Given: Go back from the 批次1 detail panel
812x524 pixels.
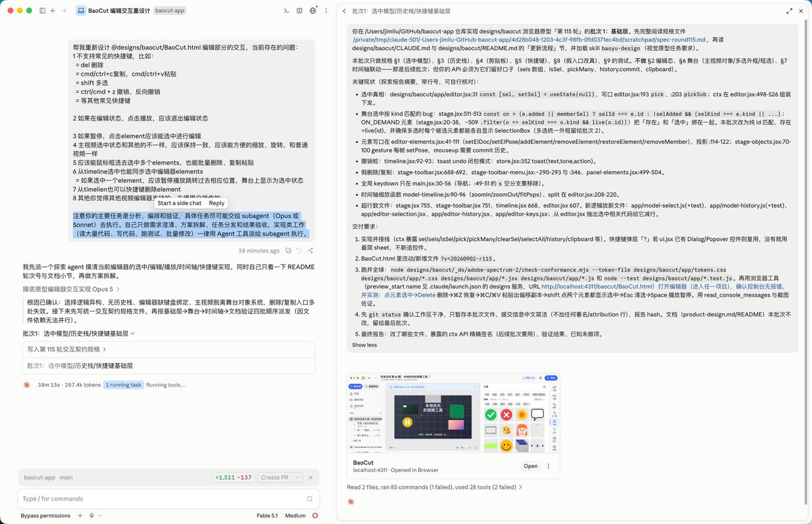Looking at the screenshot, I should click(345, 11).
